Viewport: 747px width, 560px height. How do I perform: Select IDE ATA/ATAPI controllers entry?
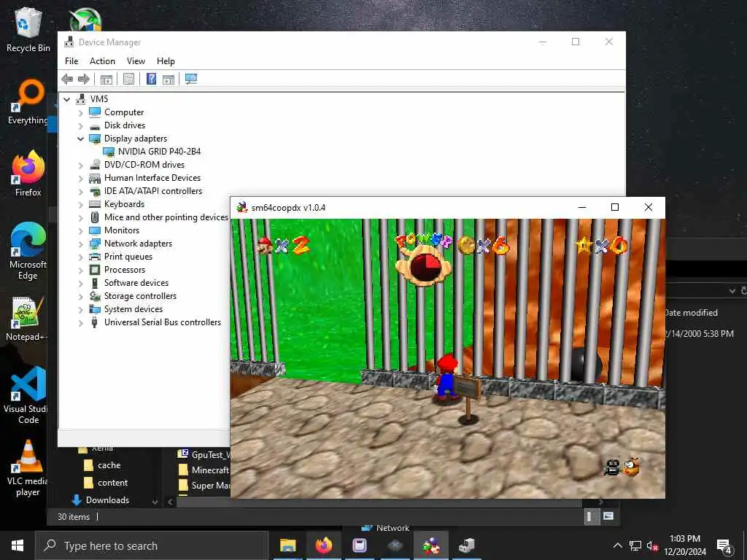click(153, 191)
